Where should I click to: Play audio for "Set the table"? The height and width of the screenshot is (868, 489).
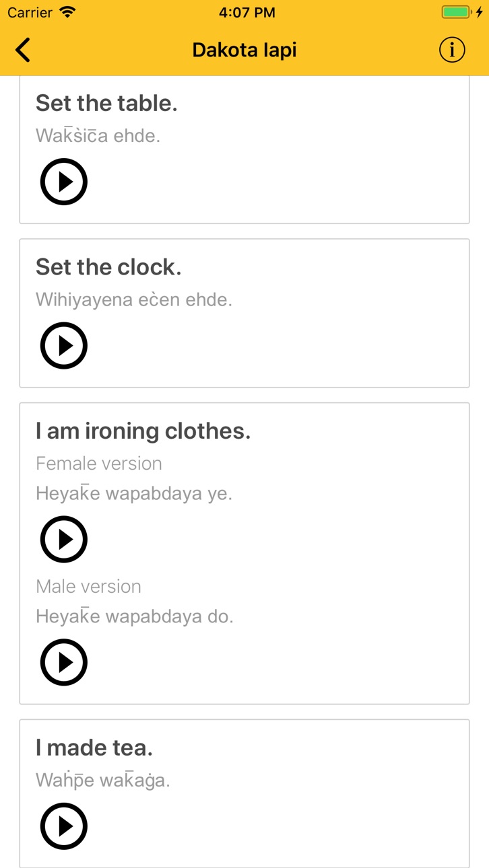tap(64, 182)
